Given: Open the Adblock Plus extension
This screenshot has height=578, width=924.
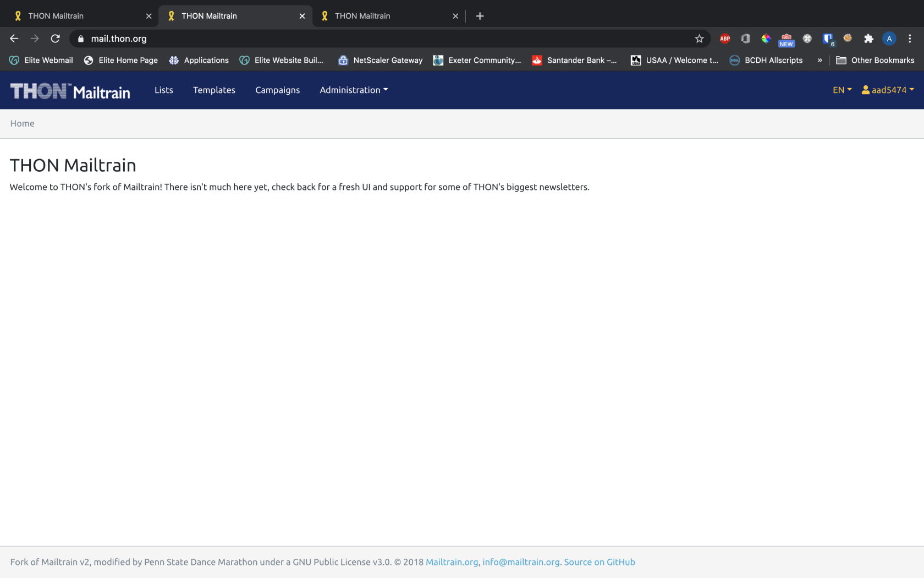Looking at the screenshot, I should coord(725,39).
